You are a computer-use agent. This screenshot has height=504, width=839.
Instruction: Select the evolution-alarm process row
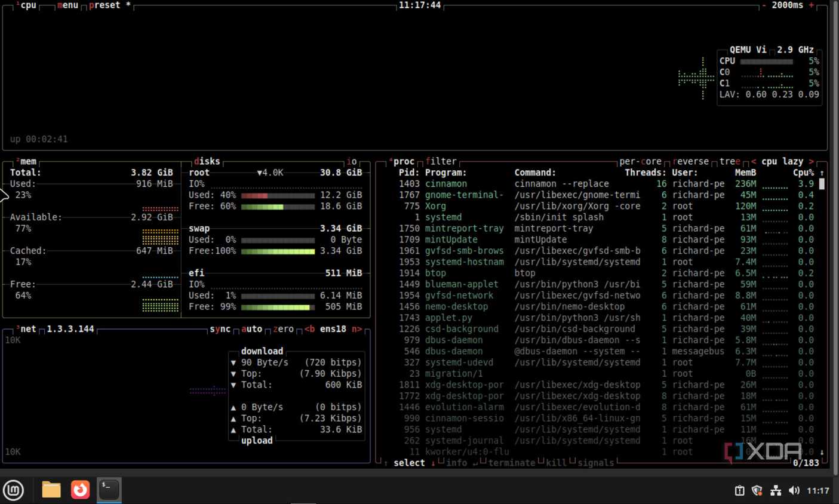[x=607, y=407]
